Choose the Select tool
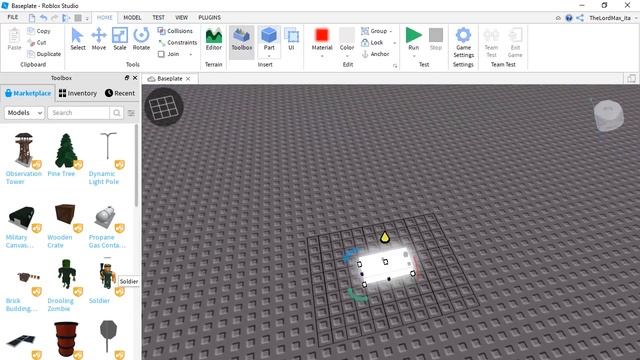The width and height of the screenshot is (640, 360). point(77,39)
